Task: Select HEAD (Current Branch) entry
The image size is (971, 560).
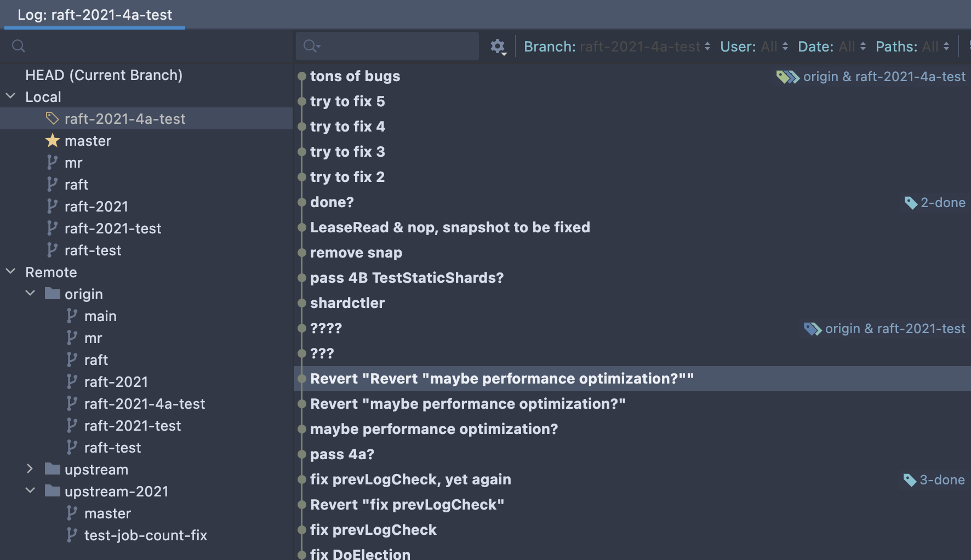Action: 104,75
